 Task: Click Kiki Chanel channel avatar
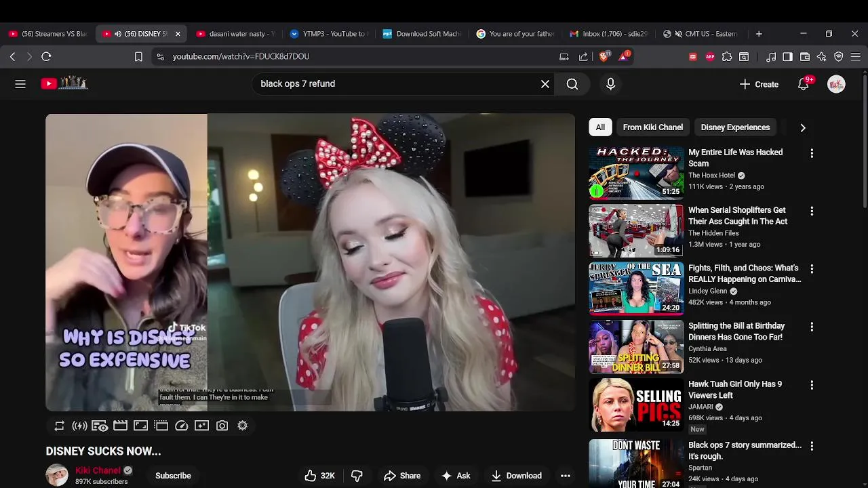(57, 475)
